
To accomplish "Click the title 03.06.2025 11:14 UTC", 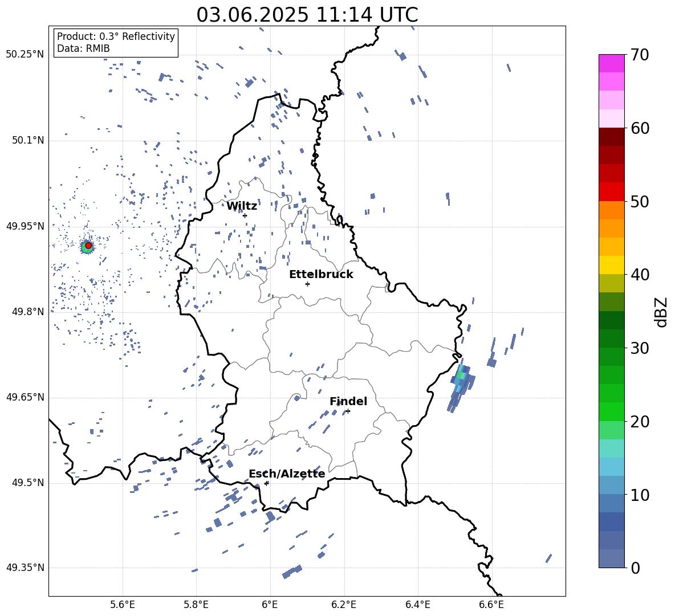I will pos(307,15).
